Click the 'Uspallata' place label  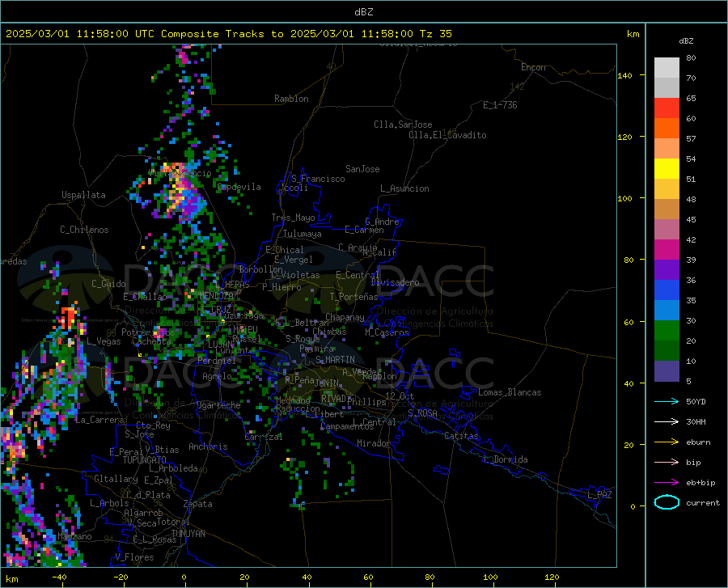tap(83, 195)
